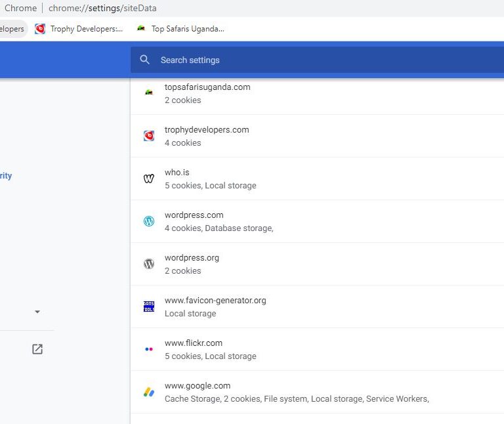The height and width of the screenshot is (424, 504).
Task: Click '2 cookies' under topsafarisuganda.com
Action: click(x=183, y=100)
